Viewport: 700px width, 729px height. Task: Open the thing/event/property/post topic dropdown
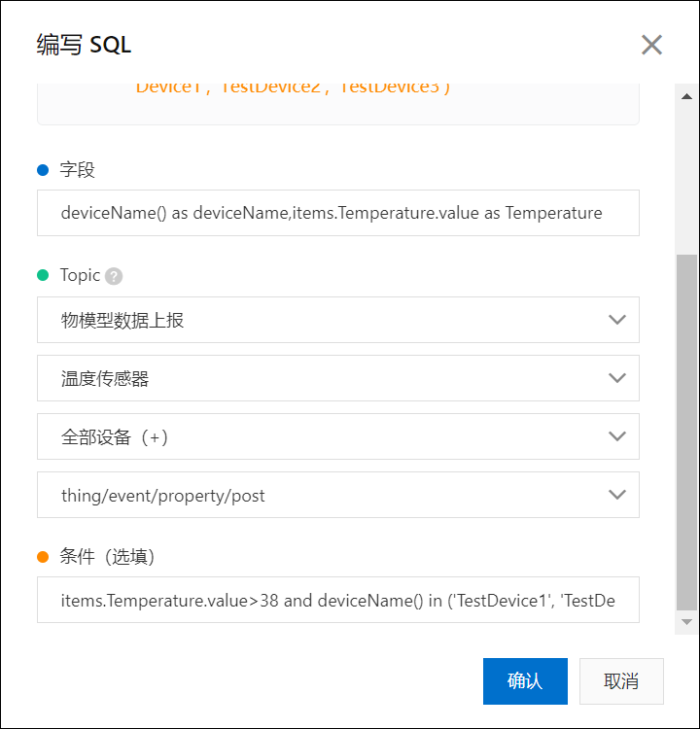(x=338, y=495)
